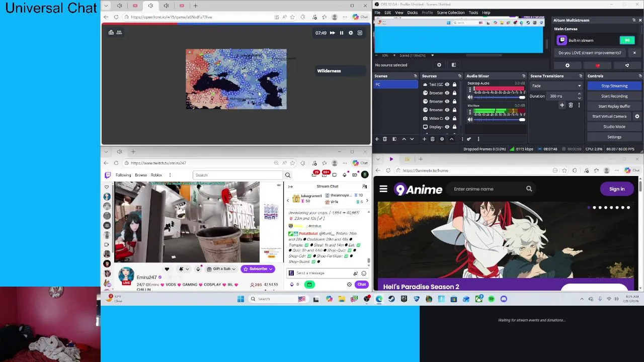Open OpenFront team players icon
The height and width of the screenshot is (362, 644).
pos(119,32)
